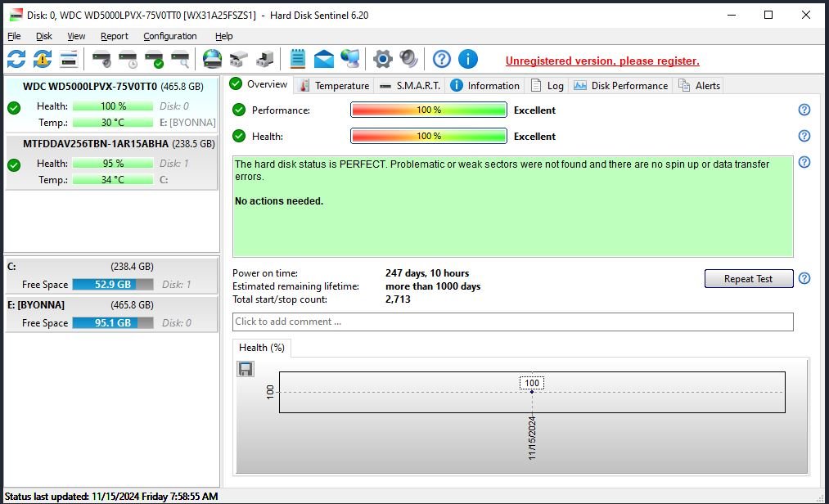This screenshot has width=829, height=504.
Task: Select the C: partition entry
Action: tap(111, 275)
